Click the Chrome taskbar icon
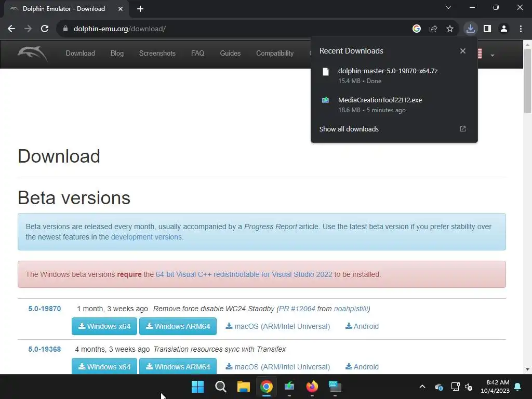 [267, 387]
